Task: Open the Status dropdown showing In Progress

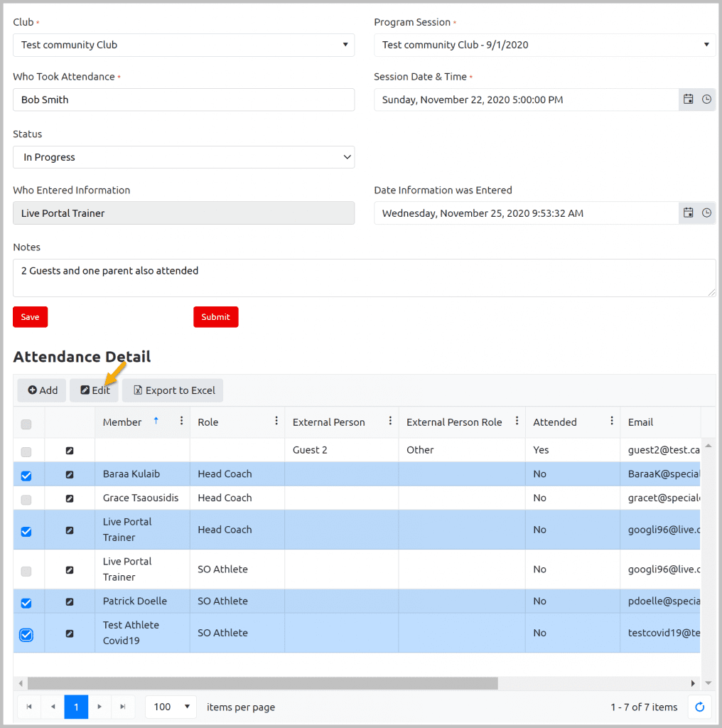Action: (183, 157)
